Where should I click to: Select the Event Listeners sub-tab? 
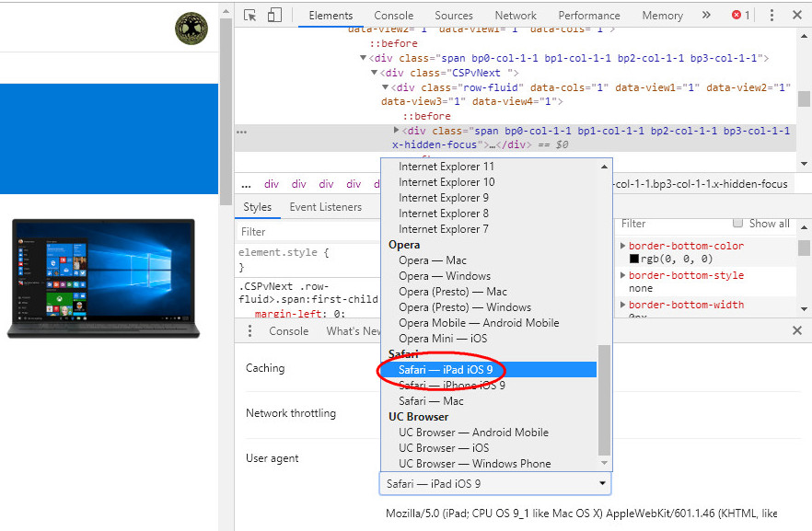pos(325,207)
